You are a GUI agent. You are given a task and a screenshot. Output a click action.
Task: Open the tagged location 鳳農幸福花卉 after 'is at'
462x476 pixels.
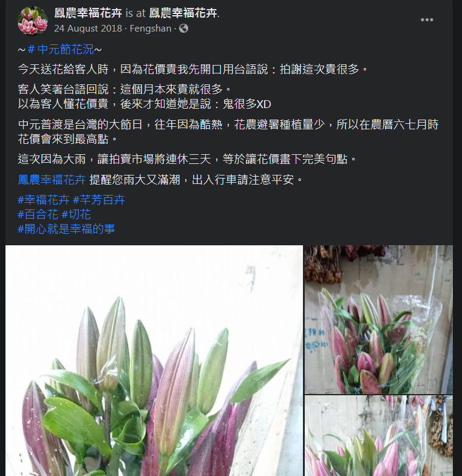[x=183, y=13]
